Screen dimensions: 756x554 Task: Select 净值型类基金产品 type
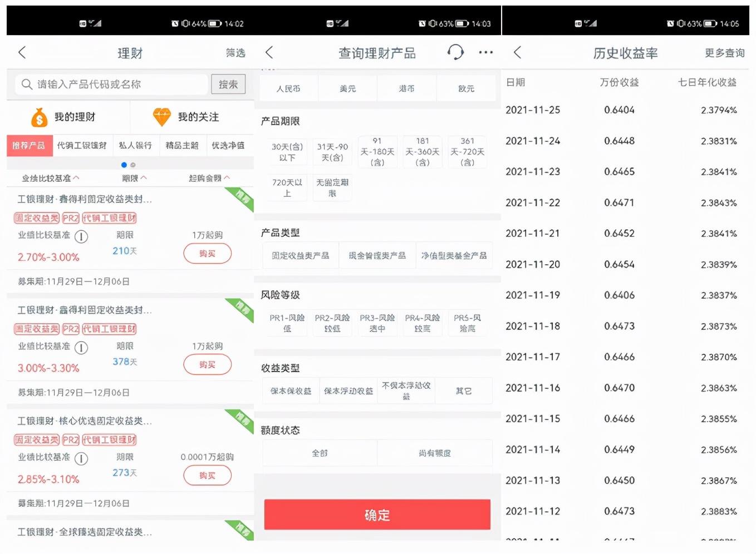click(454, 256)
